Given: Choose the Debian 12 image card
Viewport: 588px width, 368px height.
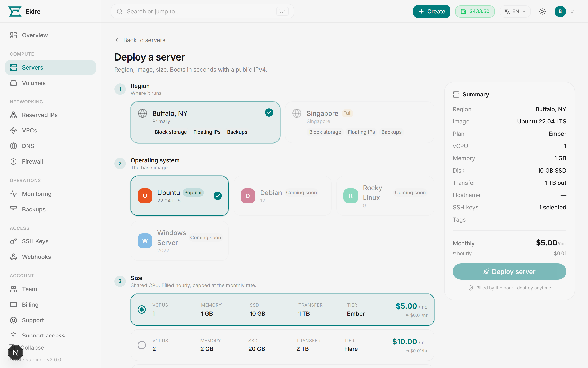Looking at the screenshot, I should [282, 196].
